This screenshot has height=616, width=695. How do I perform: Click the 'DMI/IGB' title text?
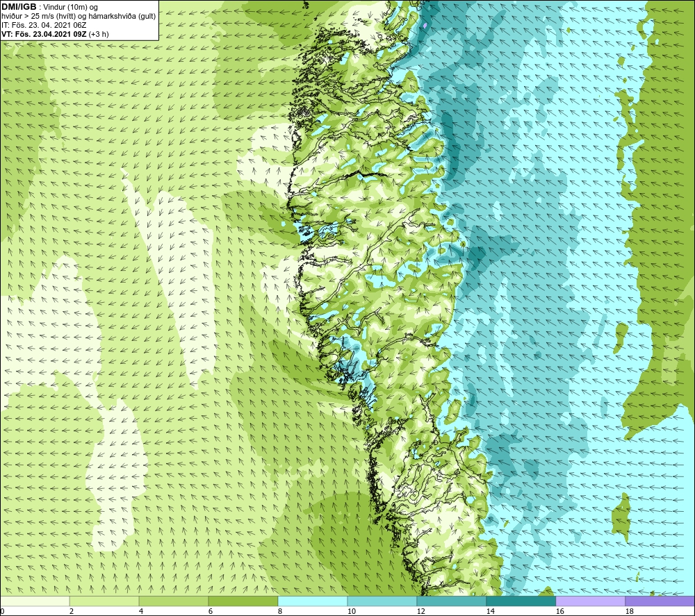point(19,7)
